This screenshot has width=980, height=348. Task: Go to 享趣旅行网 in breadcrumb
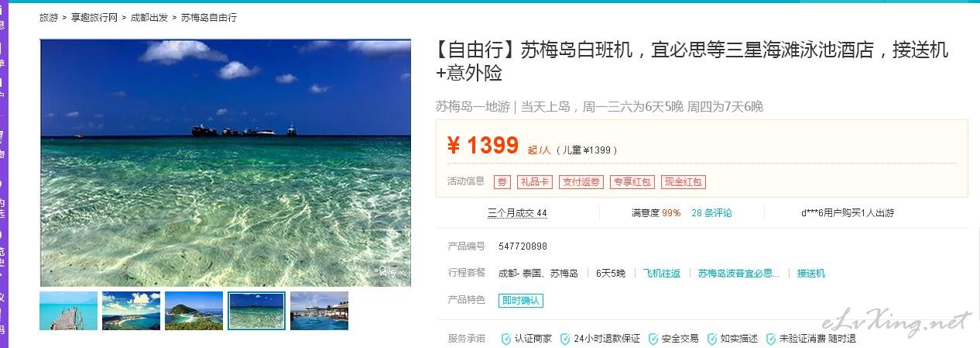pos(94,17)
